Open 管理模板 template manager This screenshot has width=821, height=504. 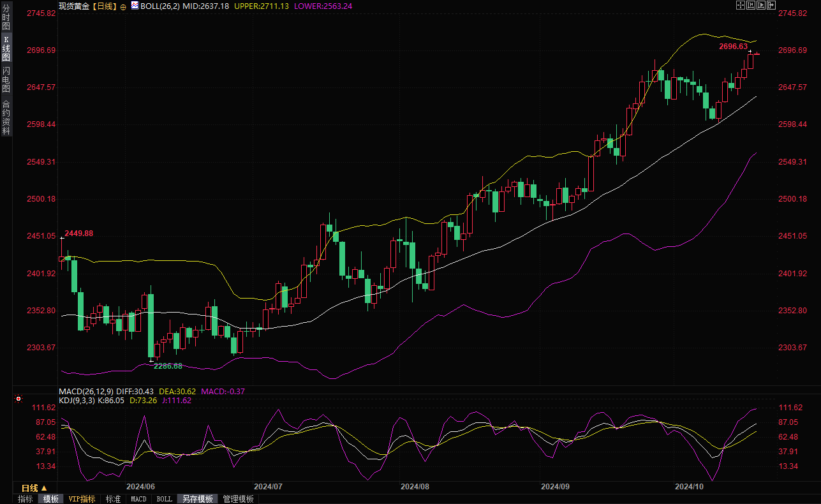pos(238,499)
